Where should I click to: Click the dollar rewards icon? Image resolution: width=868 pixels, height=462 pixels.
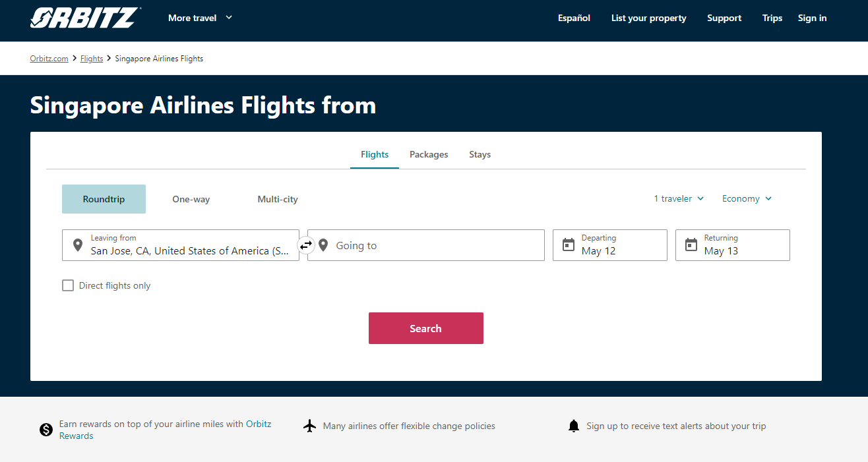click(46, 430)
